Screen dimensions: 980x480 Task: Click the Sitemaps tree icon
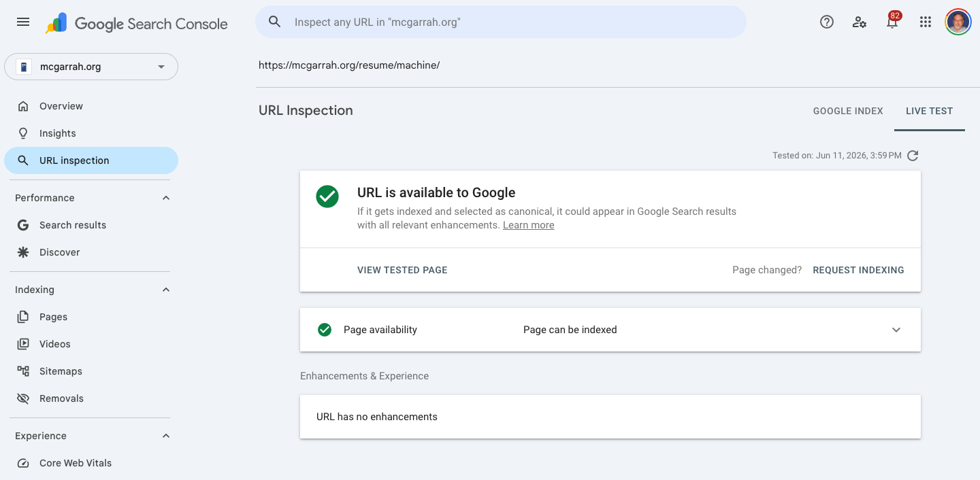(x=23, y=371)
